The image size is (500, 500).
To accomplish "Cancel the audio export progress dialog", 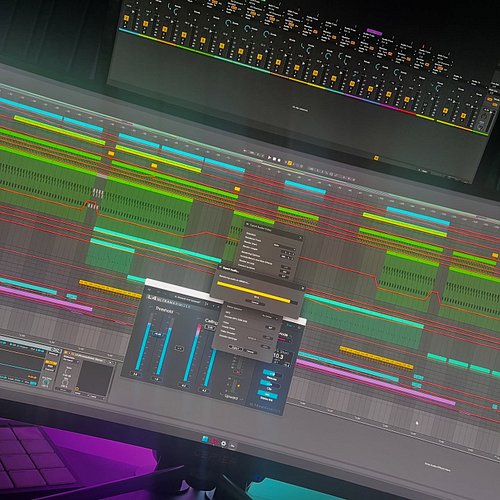I will [255, 302].
